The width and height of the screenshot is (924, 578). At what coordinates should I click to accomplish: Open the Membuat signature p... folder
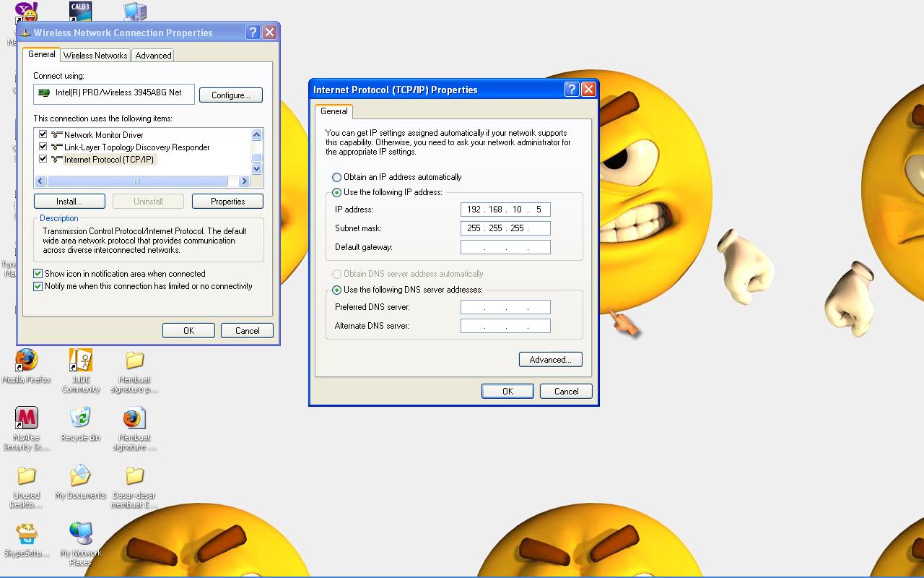tap(134, 359)
